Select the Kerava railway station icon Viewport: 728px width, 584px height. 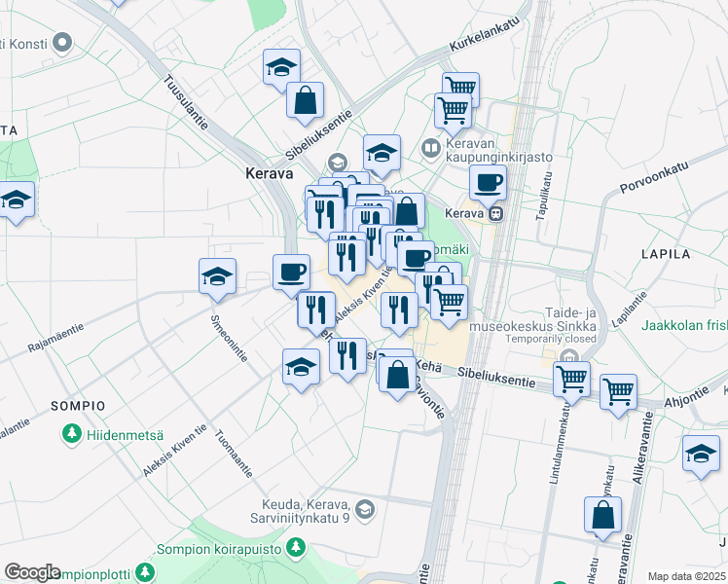[x=495, y=213]
